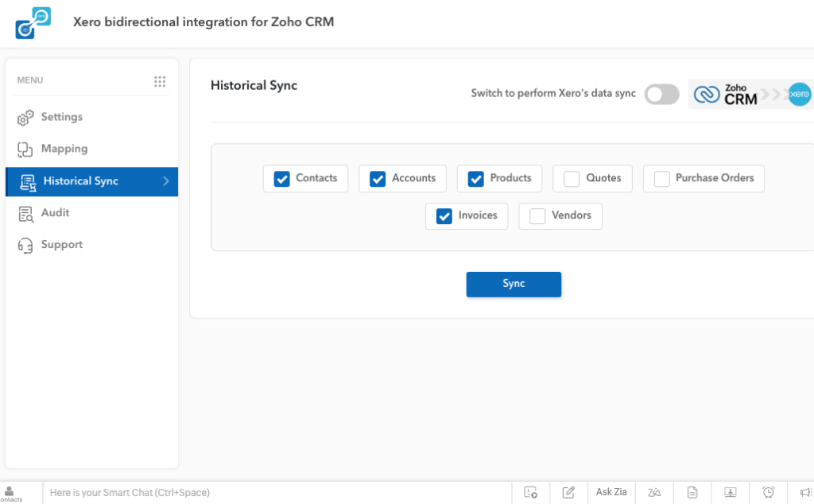814x504 pixels.
Task: Open the menu grid dots icon
Action: click(160, 82)
